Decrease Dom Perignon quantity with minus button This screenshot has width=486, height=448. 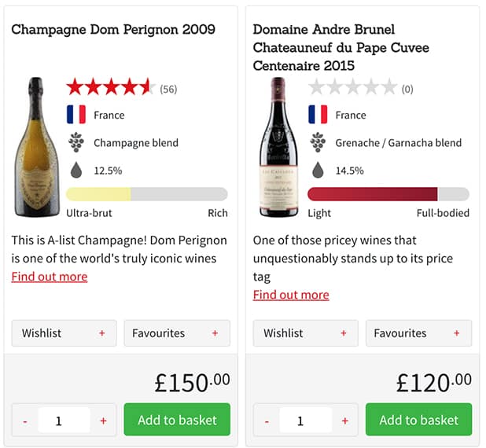tap(25, 421)
